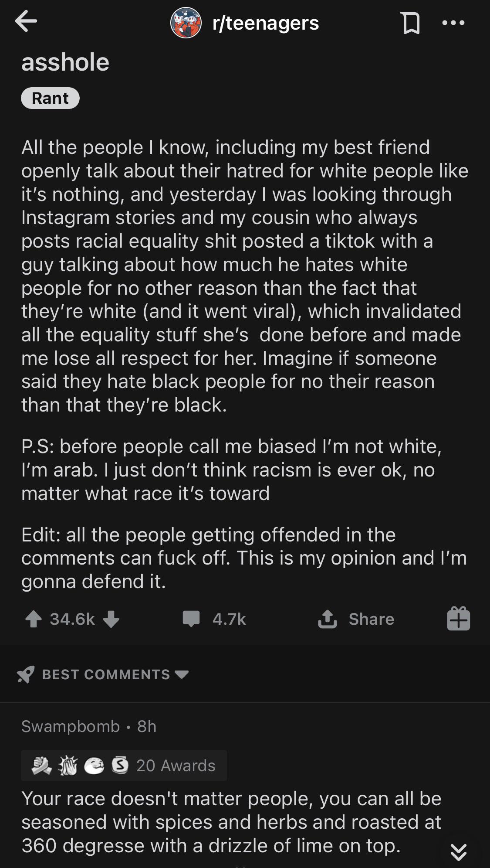Tap the back arrow

click(x=26, y=22)
